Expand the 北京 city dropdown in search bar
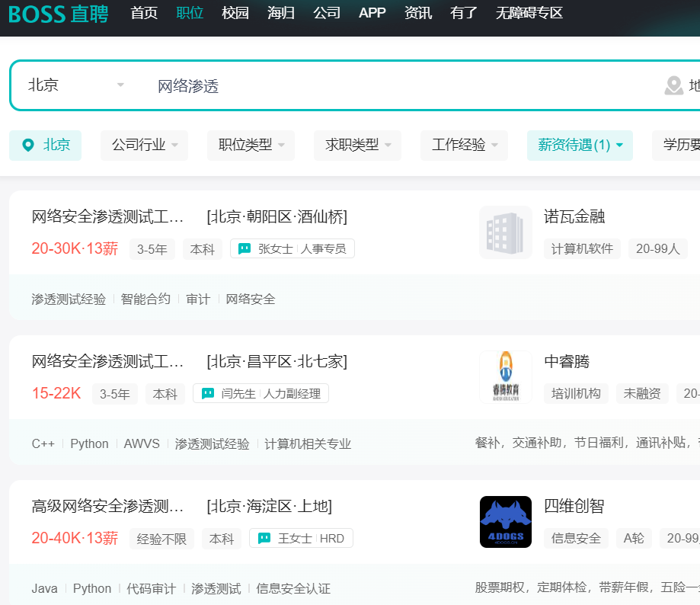Screen dimensions: 700x605 pyautogui.click(x=76, y=85)
